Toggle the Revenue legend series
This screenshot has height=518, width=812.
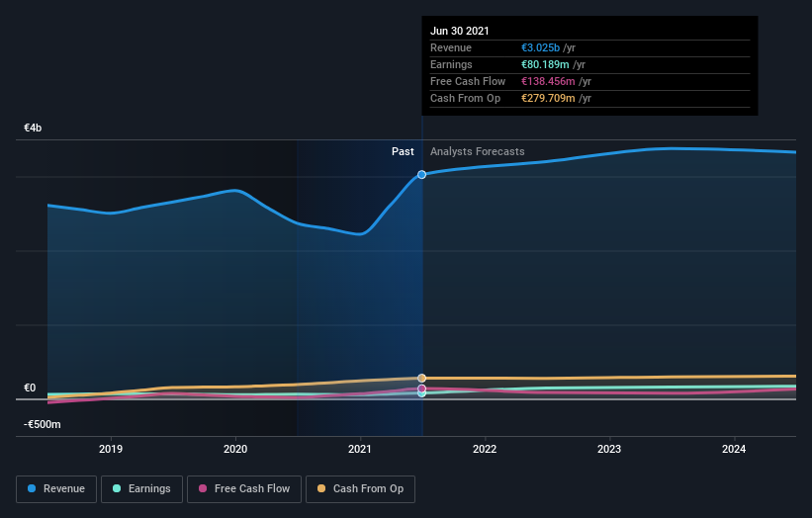point(56,489)
